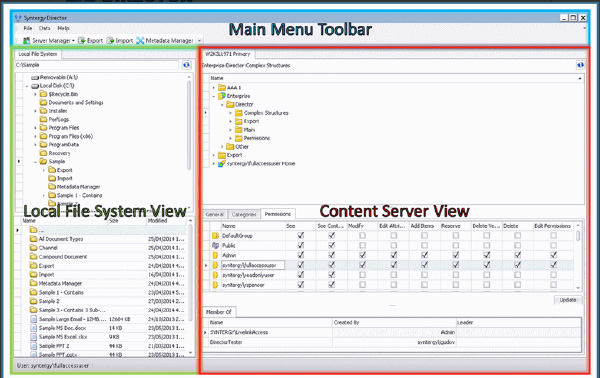This screenshot has width=600, height=378.
Task: Open the Data menu
Action: click(x=44, y=28)
